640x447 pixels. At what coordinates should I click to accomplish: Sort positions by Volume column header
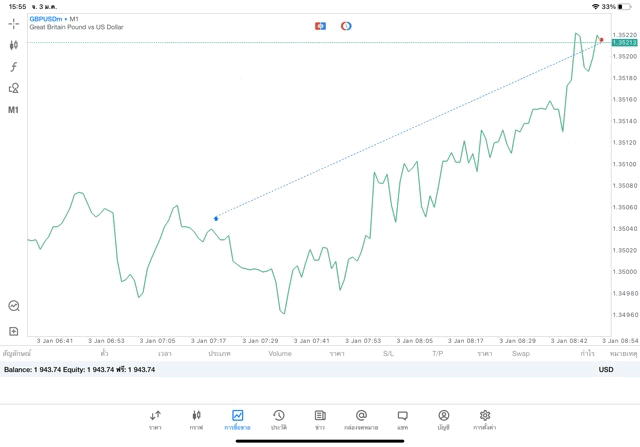pyautogui.click(x=280, y=353)
